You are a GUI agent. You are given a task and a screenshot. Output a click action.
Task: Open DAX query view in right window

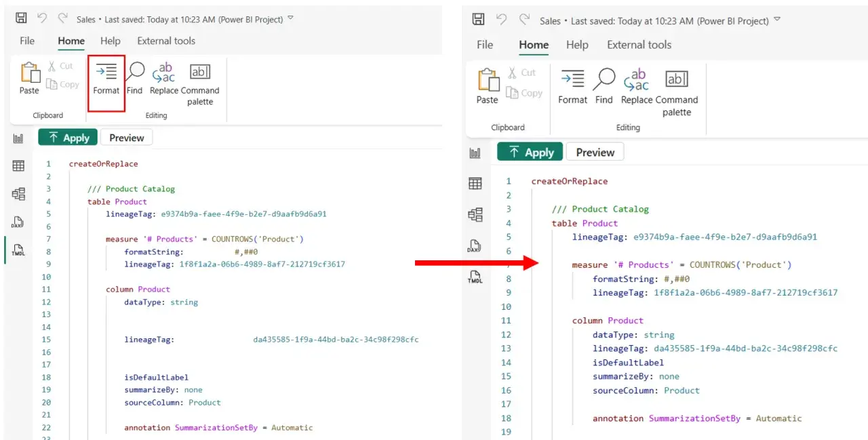click(475, 245)
